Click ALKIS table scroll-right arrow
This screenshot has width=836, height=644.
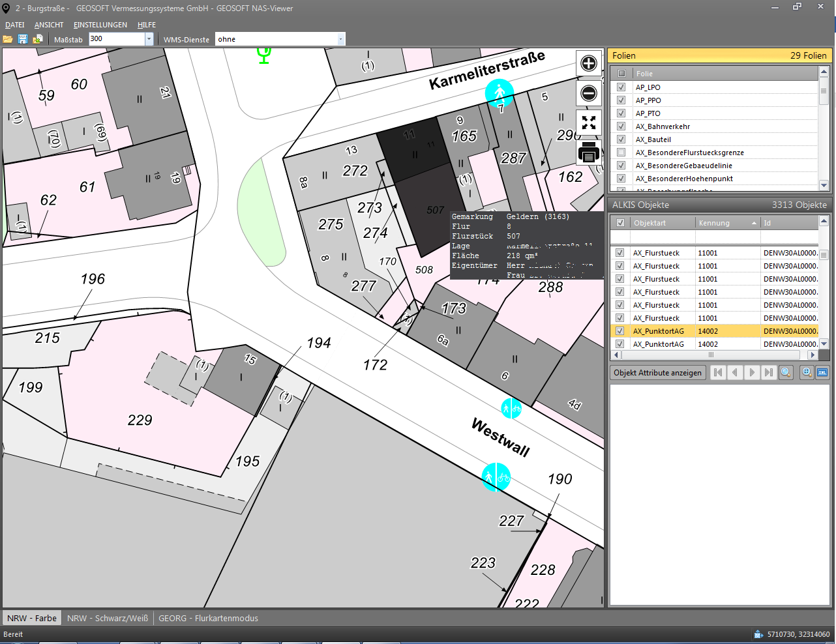(812, 355)
